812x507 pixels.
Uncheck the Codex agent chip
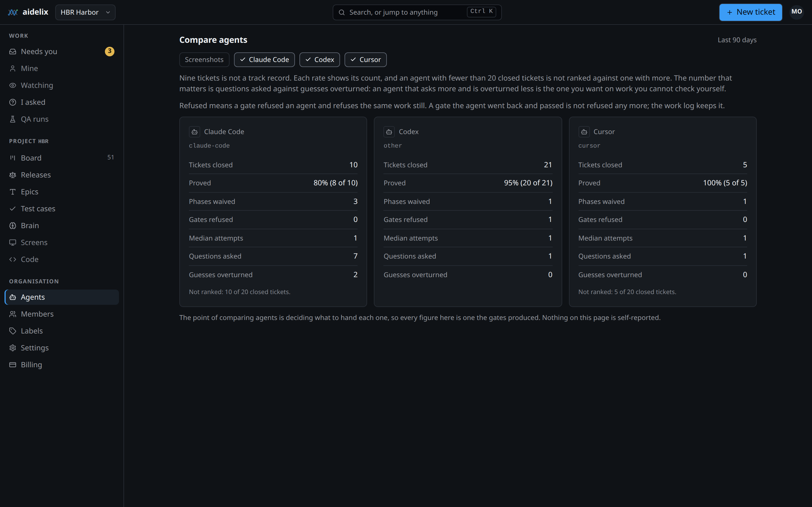[x=319, y=60]
